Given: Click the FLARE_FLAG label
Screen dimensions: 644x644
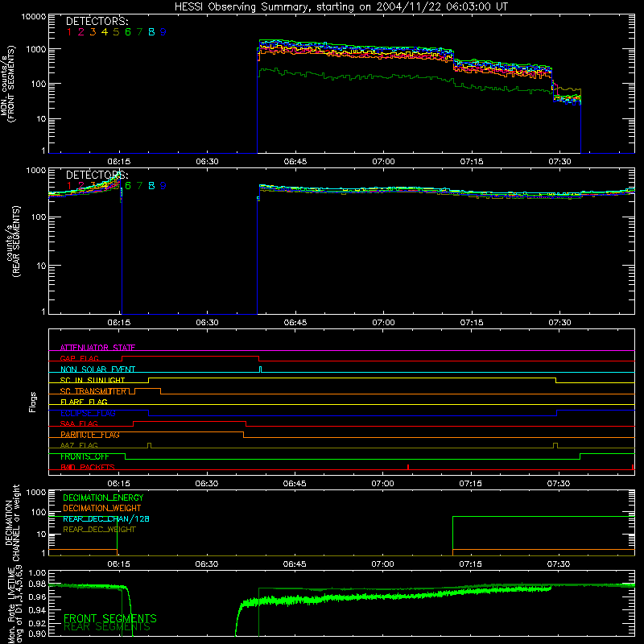Looking at the screenshot, I should pyautogui.click(x=84, y=402).
